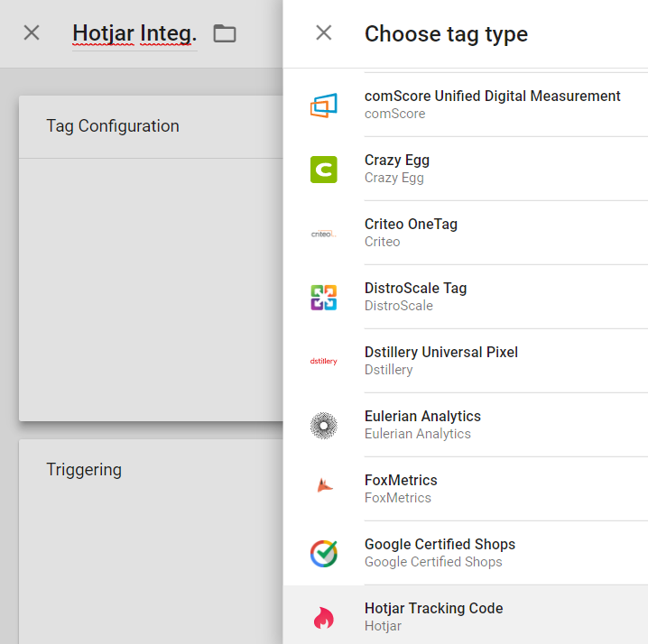Viewport: 648px width, 644px height.
Task: Open the folder icon beside tag name
Action: click(224, 34)
